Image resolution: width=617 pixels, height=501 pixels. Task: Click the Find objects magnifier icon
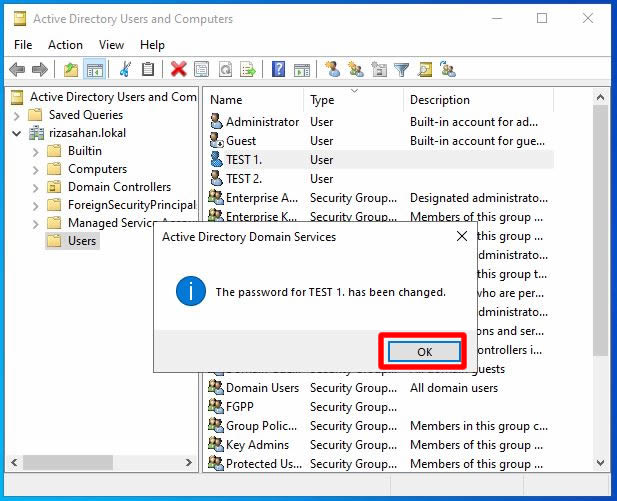coord(425,70)
